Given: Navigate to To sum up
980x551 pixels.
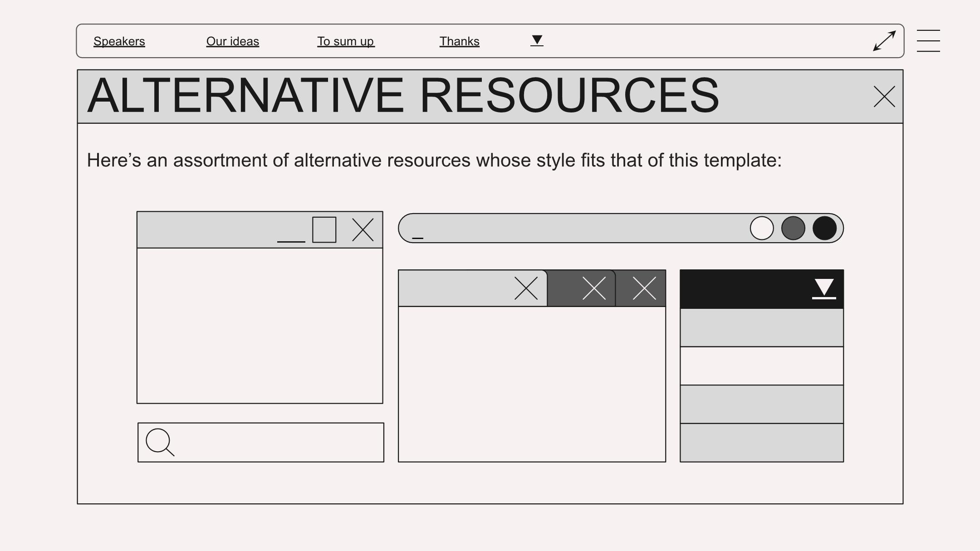Looking at the screenshot, I should point(346,41).
